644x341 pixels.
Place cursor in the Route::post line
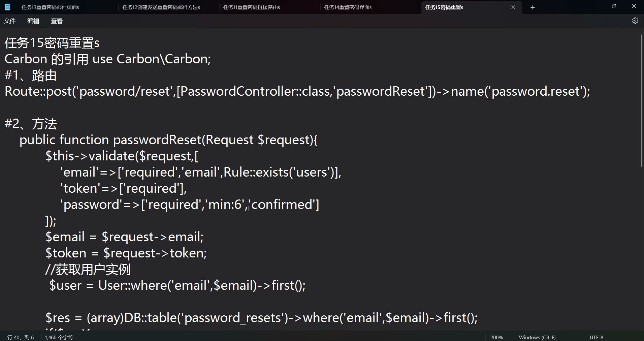pos(296,91)
